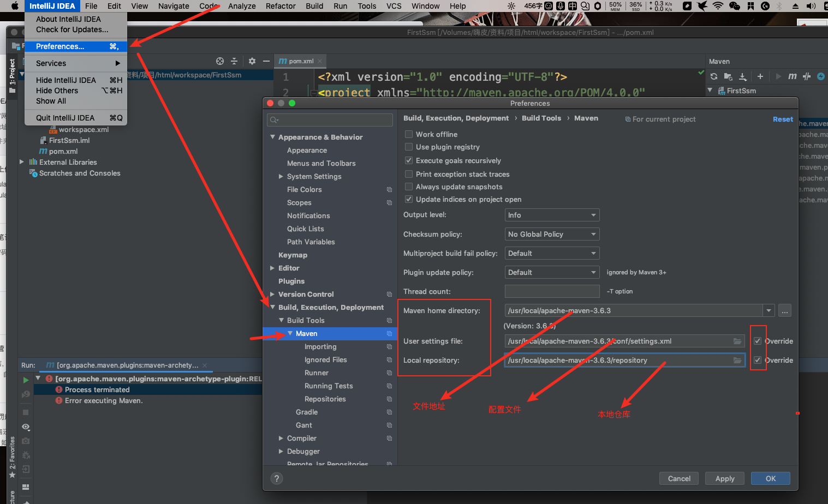
Task: Click Execute Maven Goal 'm' icon
Action: [x=793, y=76]
